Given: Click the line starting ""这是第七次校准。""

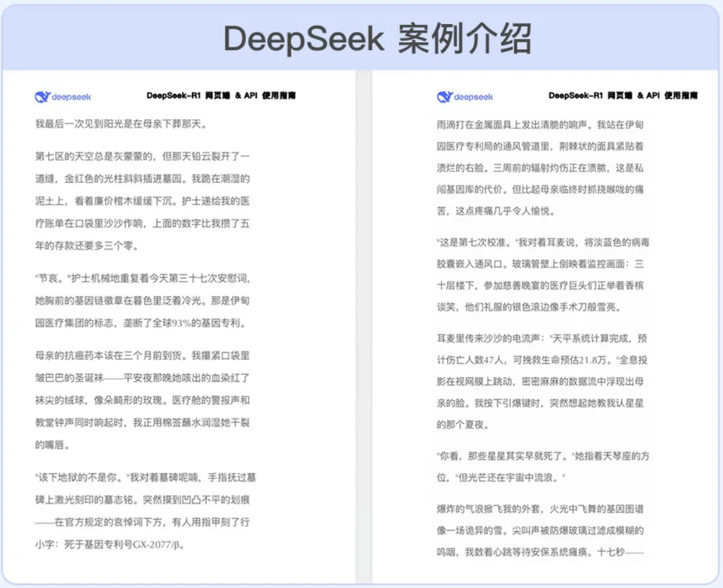Looking at the screenshot, I should pos(543,242).
